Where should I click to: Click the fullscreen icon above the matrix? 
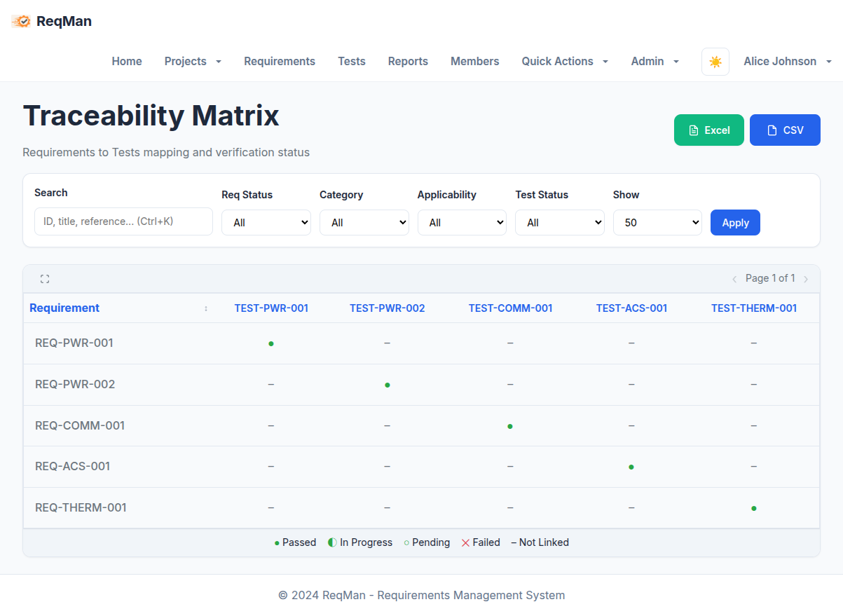45,279
